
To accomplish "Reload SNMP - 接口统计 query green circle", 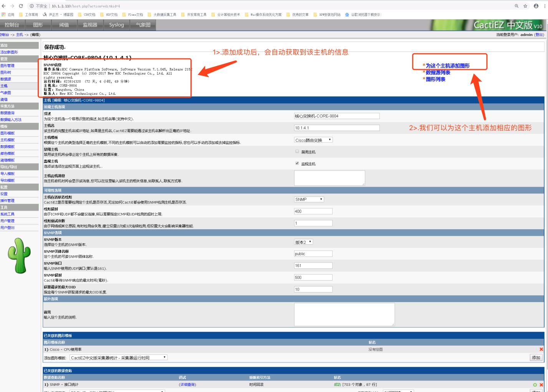I will click(535, 385).
